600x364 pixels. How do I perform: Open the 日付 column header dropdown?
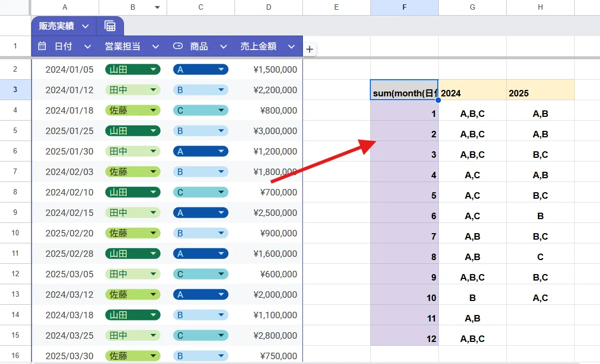(x=88, y=47)
